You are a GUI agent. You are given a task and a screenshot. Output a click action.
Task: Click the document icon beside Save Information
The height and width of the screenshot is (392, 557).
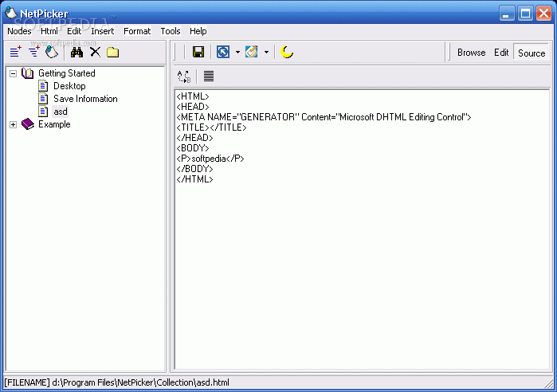(43, 99)
